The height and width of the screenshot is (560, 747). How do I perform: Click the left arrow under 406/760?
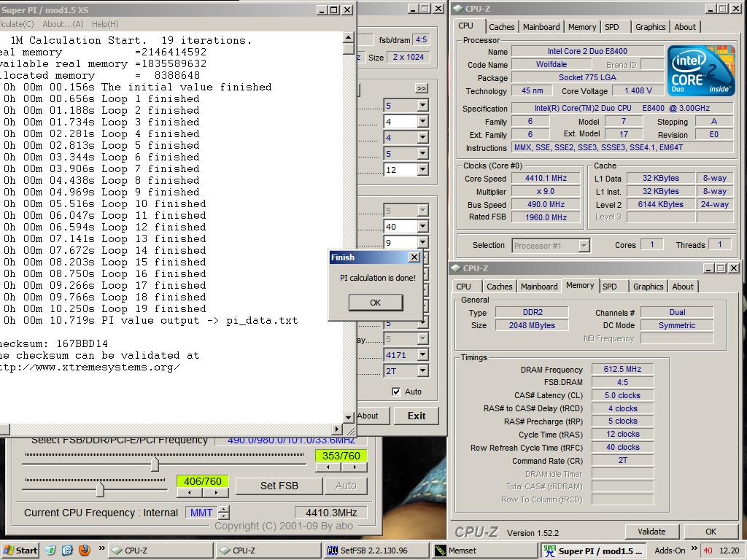pyautogui.click(x=189, y=493)
